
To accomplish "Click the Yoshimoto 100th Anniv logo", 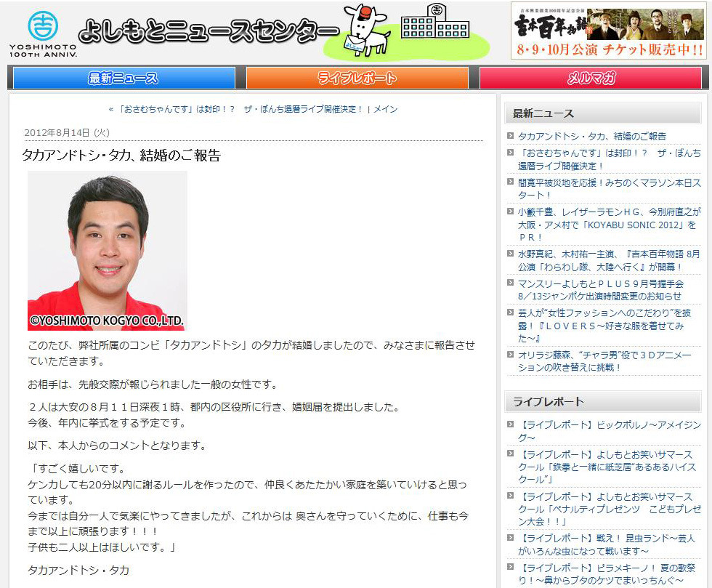I will click(43, 34).
